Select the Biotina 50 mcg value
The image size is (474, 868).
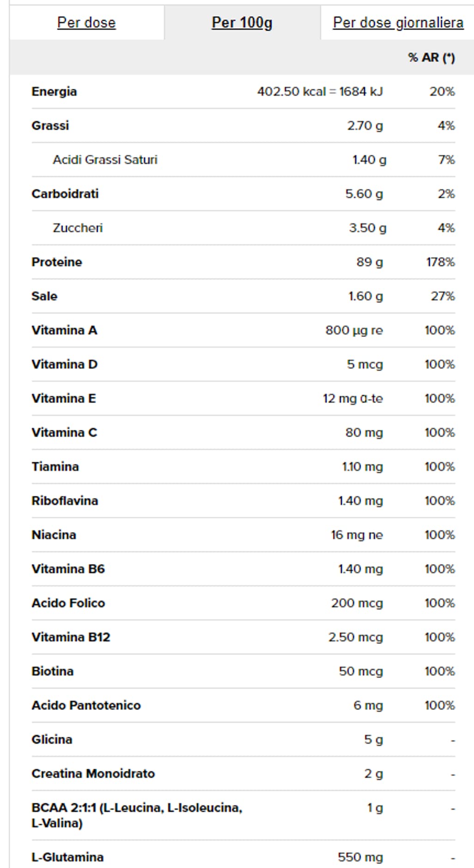coord(361,672)
